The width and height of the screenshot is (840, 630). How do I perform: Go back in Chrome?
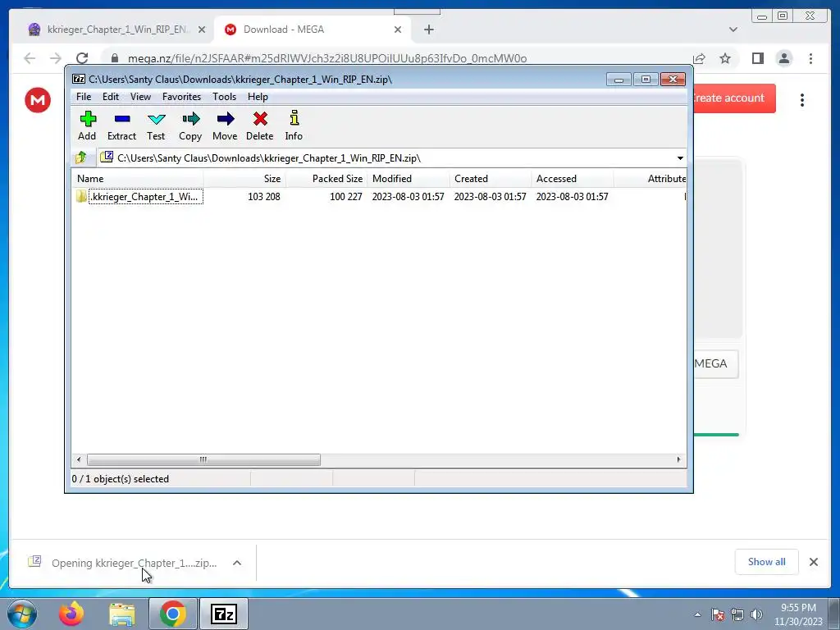tap(30, 58)
